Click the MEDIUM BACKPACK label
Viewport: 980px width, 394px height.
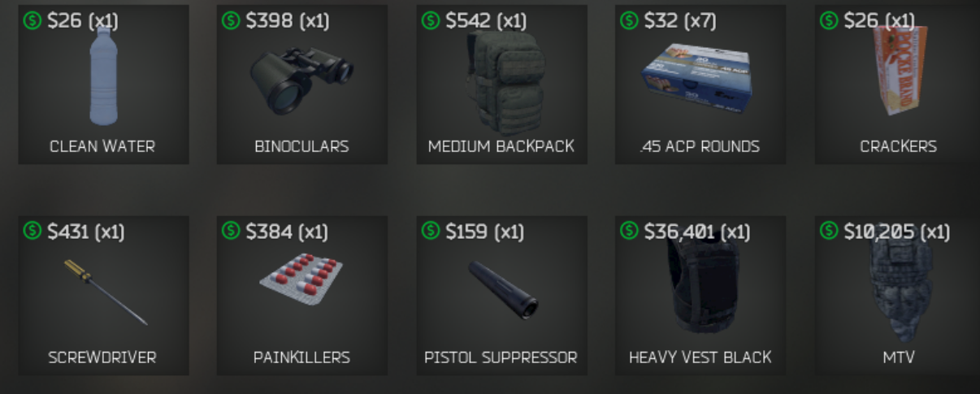coord(501,146)
